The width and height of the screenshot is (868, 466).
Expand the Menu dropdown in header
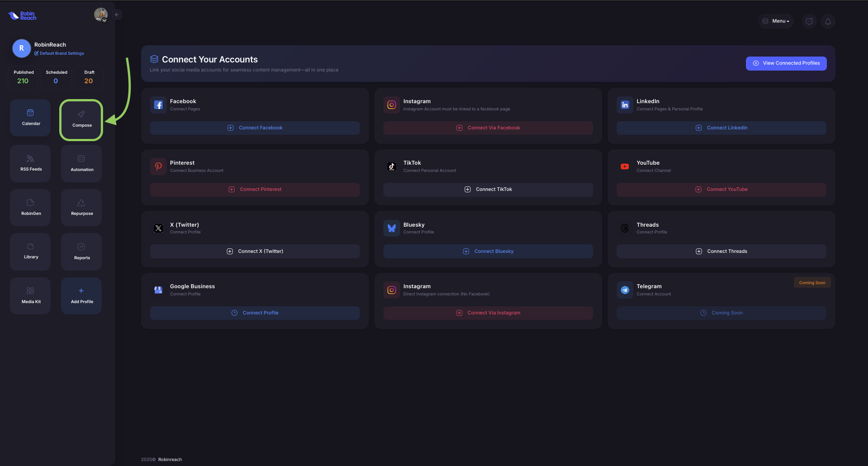pyautogui.click(x=776, y=21)
